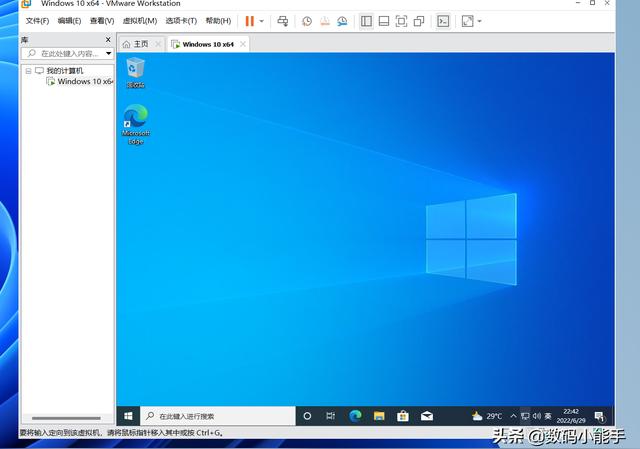Viewport: 640px width, 449px height.
Task: Click Send Ctrl+Alt+Del toolbar icon
Action: coord(282,21)
